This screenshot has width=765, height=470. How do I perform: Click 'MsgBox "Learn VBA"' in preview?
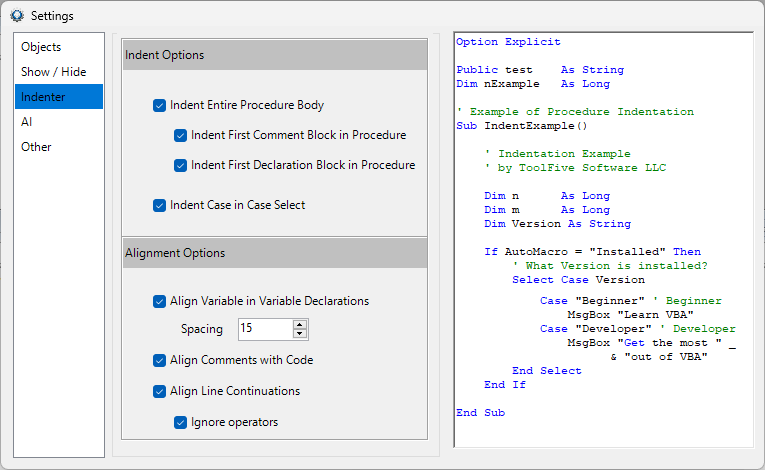(630, 315)
